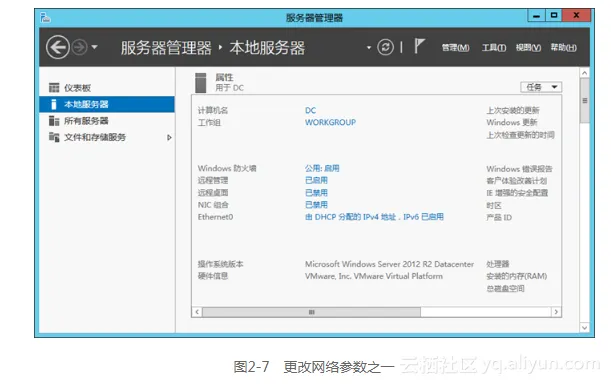Click the WORKGROUP link
The image size is (611, 385).
coord(330,122)
